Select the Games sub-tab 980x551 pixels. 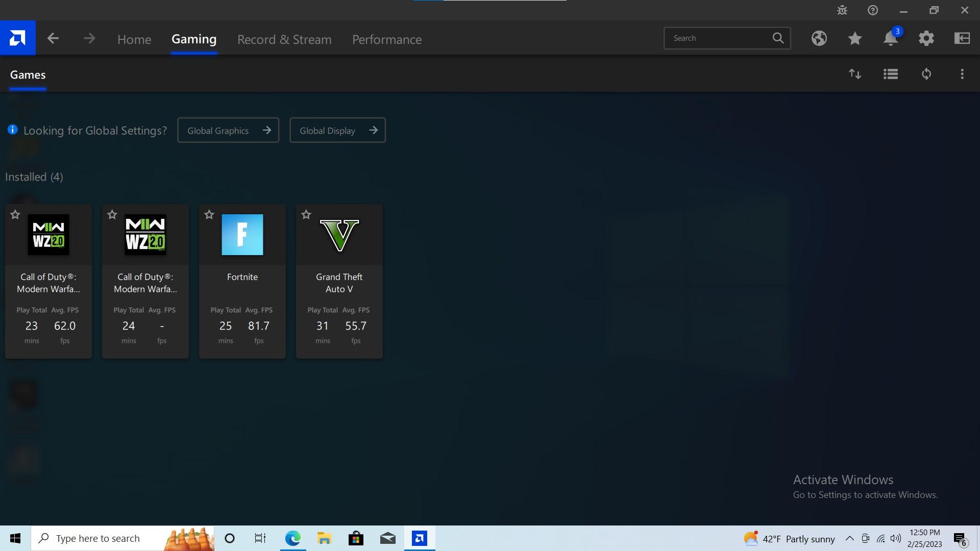(28, 74)
